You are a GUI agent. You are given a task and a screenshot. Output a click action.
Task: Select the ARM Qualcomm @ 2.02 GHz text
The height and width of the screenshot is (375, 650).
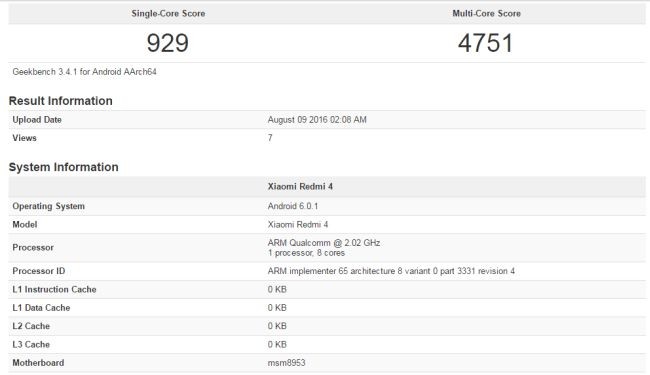(324, 242)
